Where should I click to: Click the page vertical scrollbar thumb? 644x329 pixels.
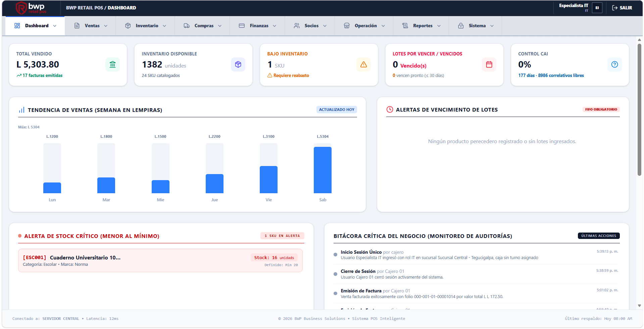coord(639,110)
